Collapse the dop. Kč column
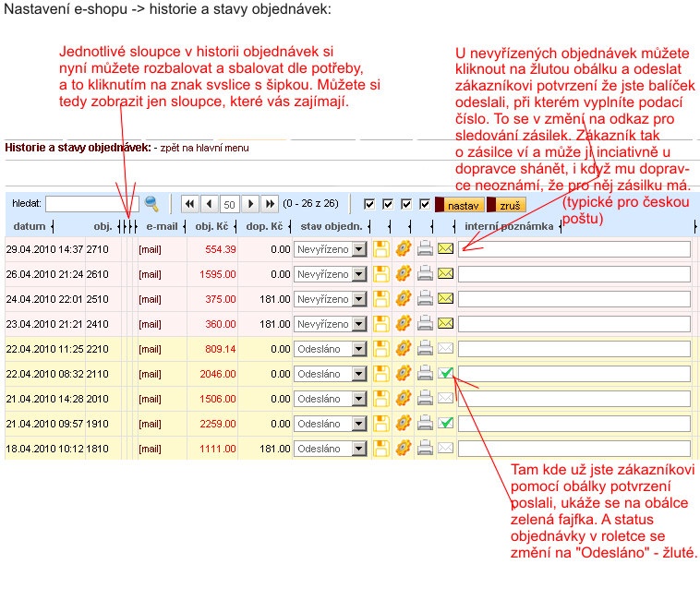Screen dimensions: 700x600 point(289,227)
